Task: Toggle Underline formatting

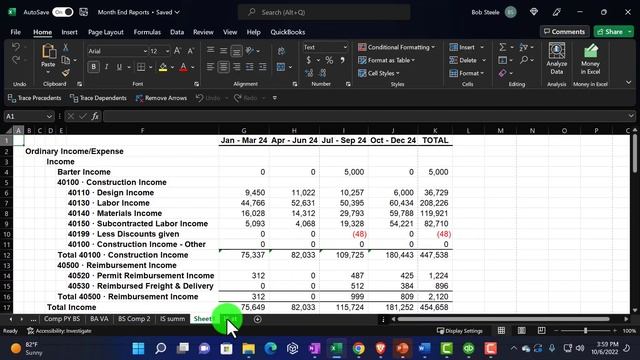Action: click(x=119, y=67)
